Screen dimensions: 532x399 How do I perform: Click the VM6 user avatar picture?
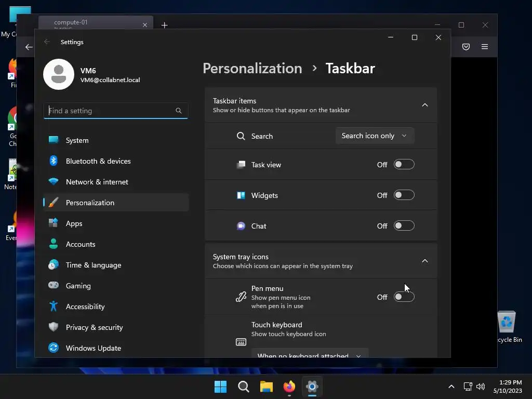tap(59, 74)
